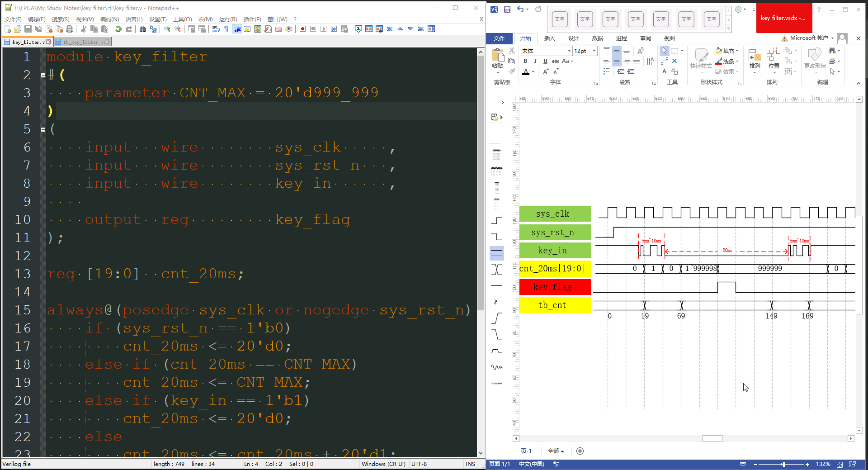
Task: Select the pointer tool in Visio
Action: click(664, 51)
